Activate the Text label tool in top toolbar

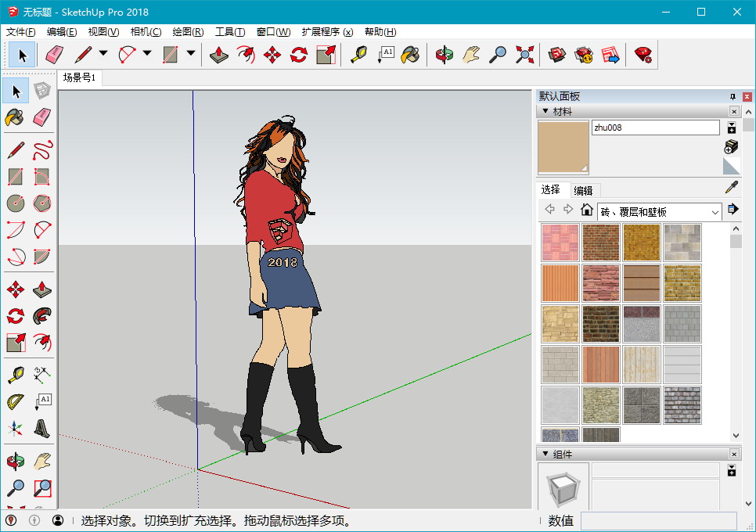(x=386, y=54)
